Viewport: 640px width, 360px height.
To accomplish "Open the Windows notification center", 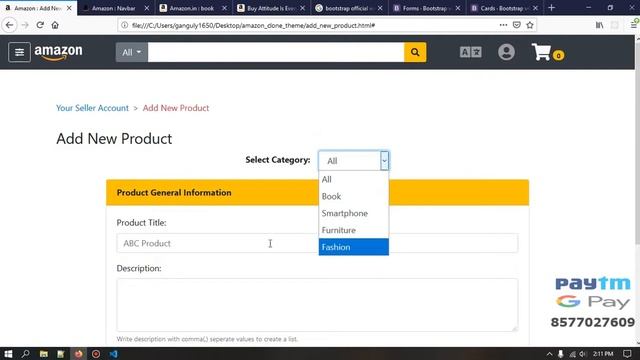I will [627, 354].
